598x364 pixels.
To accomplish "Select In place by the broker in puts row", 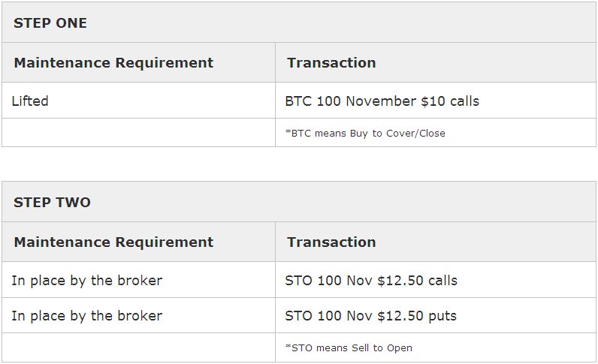I will pyautogui.click(x=86, y=316).
